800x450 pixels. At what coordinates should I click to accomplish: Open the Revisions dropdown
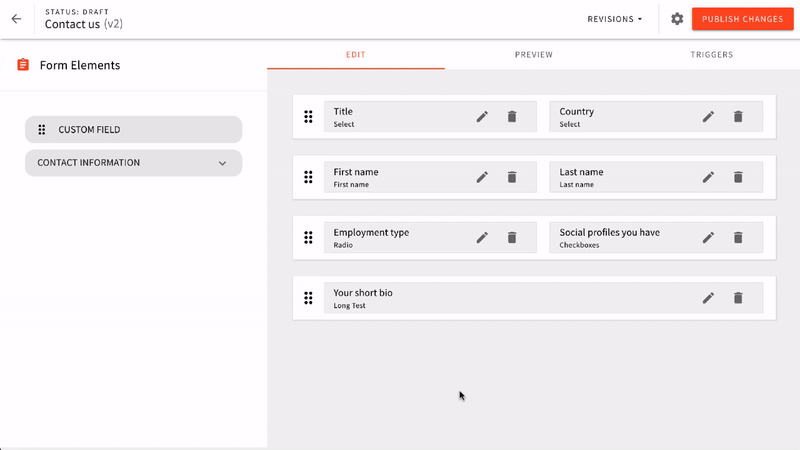(x=614, y=19)
